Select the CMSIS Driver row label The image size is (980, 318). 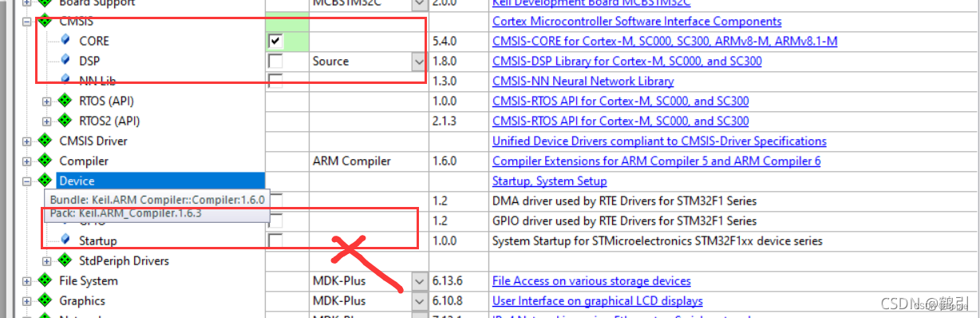point(93,141)
